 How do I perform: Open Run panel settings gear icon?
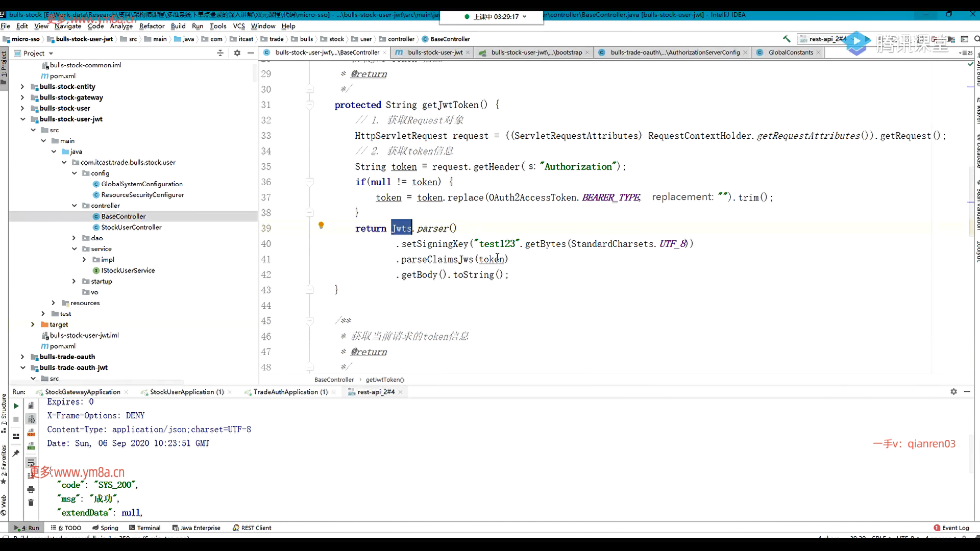[953, 392]
